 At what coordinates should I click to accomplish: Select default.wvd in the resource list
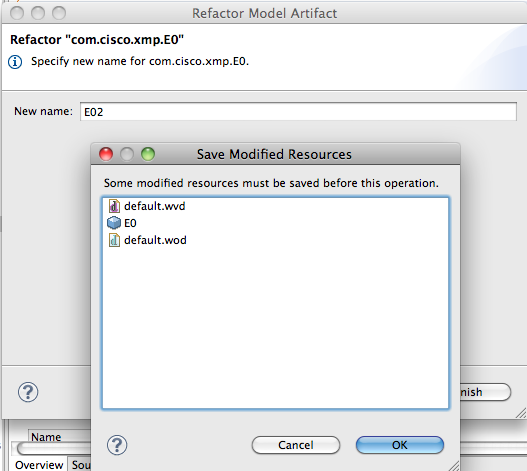click(154, 206)
